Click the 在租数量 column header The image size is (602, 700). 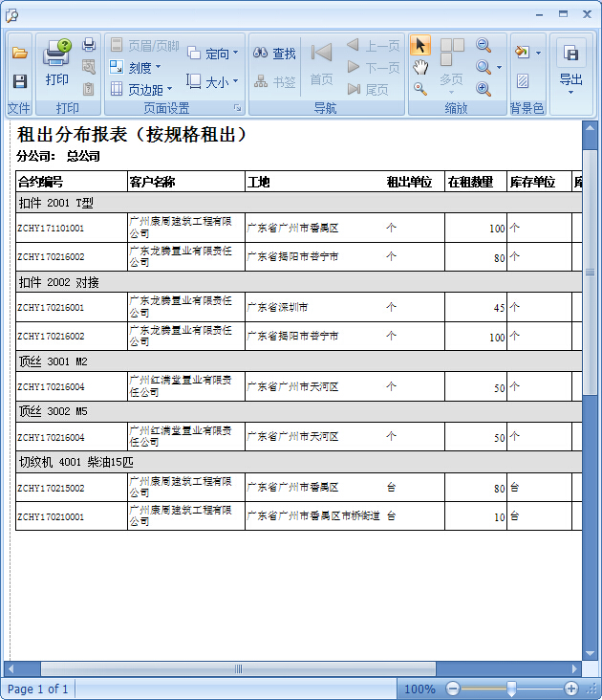(x=476, y=182)
